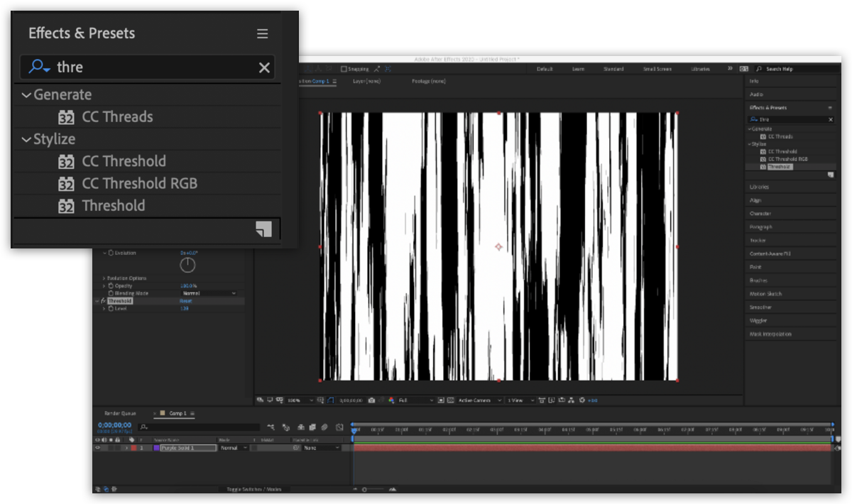
Task: Toggle the Level stopwatch
Action: [x=111, y=309]
